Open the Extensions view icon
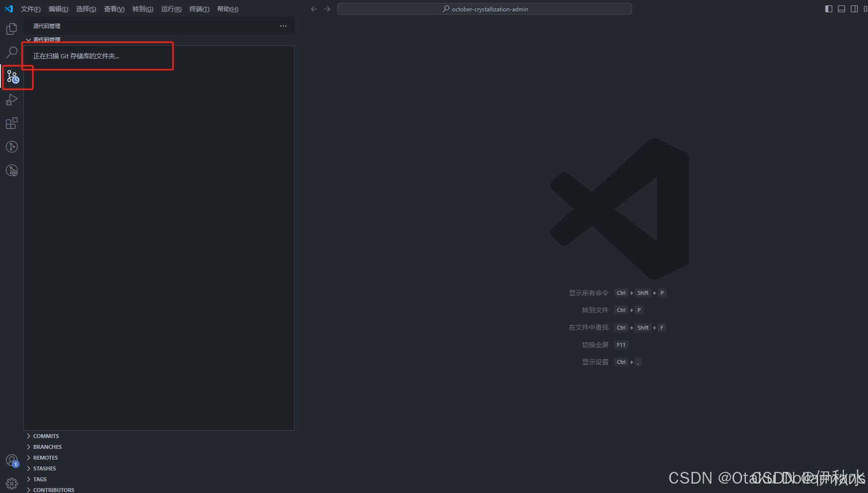This screenshot has height=493, width=868. click(x=12, y=123)
